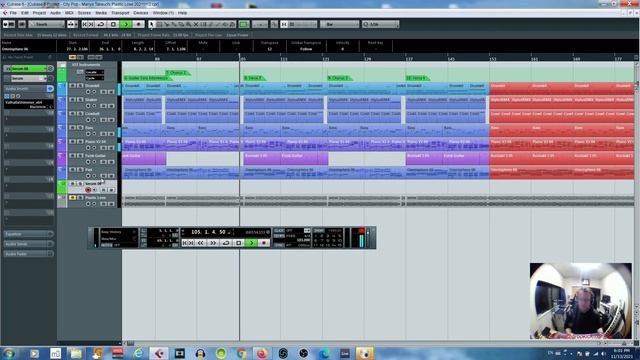Open the Devices menu
The width and height of the screenshot is (640, 360).
(x=140, y=13)
